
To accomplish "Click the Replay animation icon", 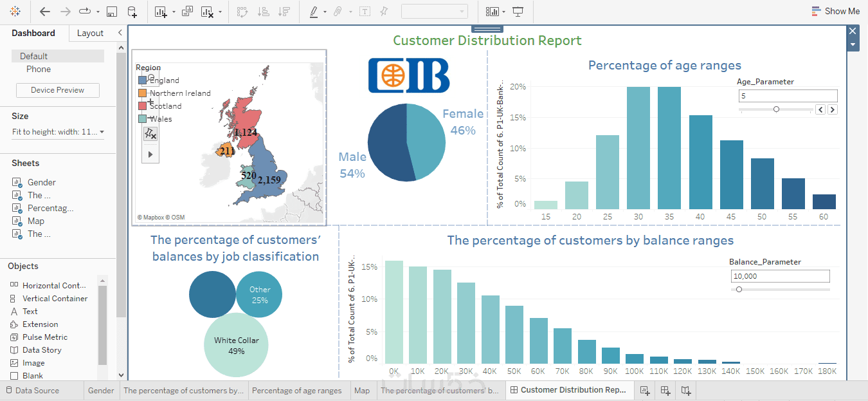I will point(85,12).
